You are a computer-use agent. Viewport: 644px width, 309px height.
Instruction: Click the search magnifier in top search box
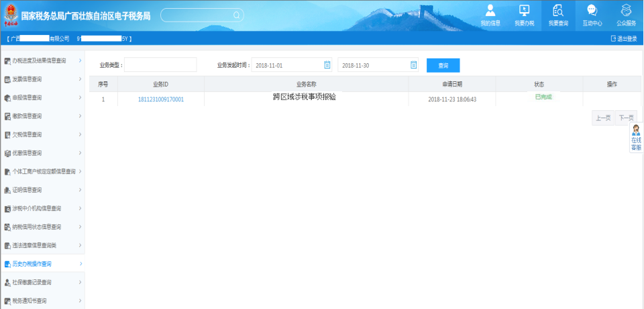235,15
